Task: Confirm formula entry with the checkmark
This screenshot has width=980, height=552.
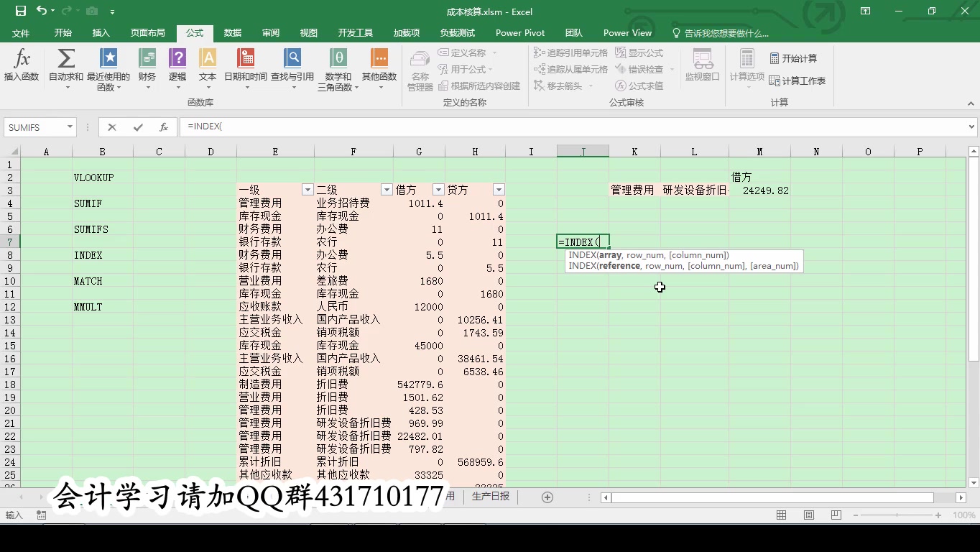Action: tap(138, 127)
